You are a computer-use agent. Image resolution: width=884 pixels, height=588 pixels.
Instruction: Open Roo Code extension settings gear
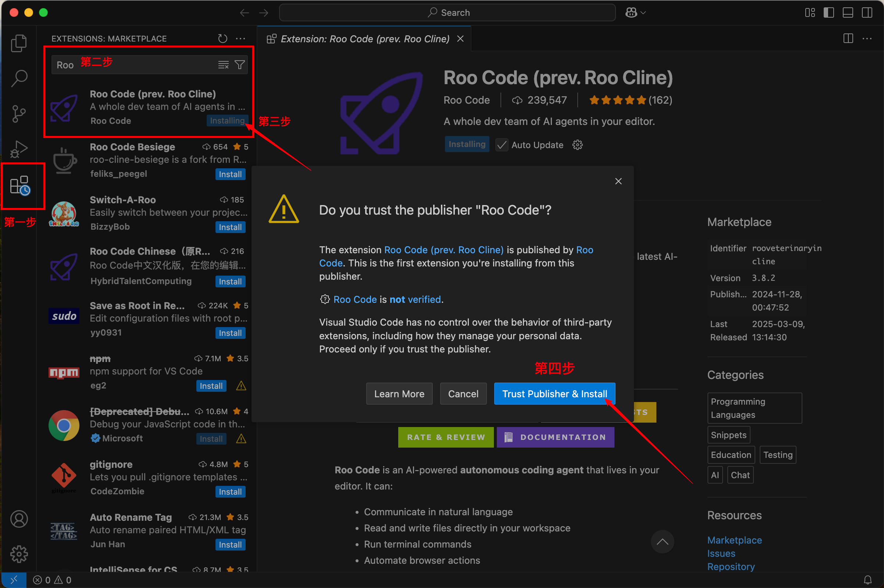click(577, 145)
